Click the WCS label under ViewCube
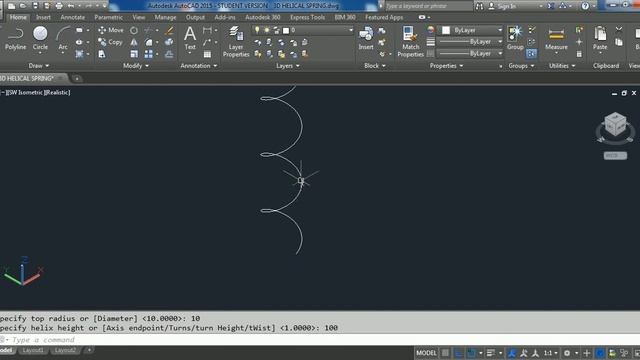The height and width of the screenshot is (360, 640). pyautogui.click(x=615, y=156)
